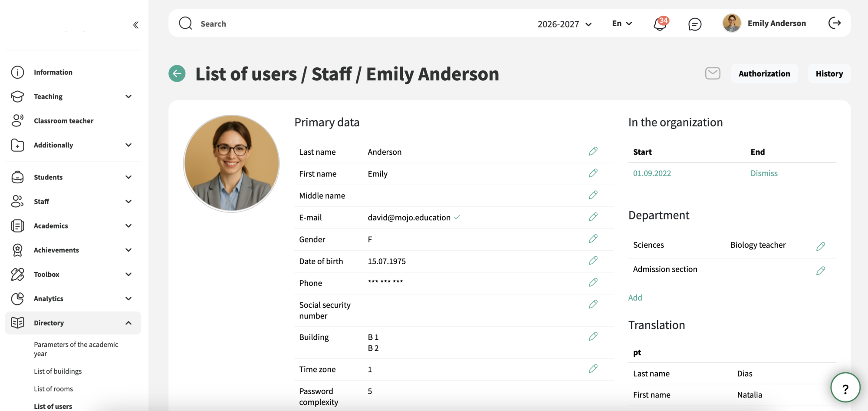Click the Authorization button
This screenshot has height=411, width=868.
point(764,73)
